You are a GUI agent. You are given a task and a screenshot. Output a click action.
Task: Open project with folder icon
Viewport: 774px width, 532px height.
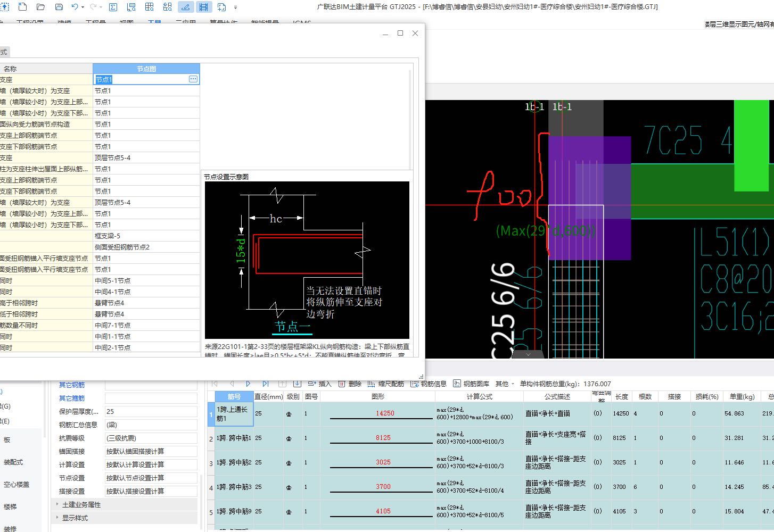point(40,7)
